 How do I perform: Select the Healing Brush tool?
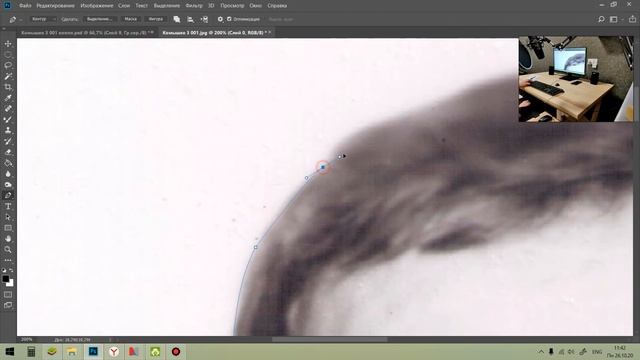pyautogui.click(x=8, y=109)
